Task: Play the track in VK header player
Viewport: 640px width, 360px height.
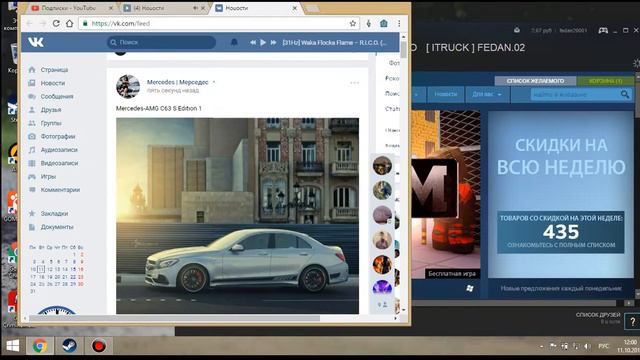Action: 263,42
